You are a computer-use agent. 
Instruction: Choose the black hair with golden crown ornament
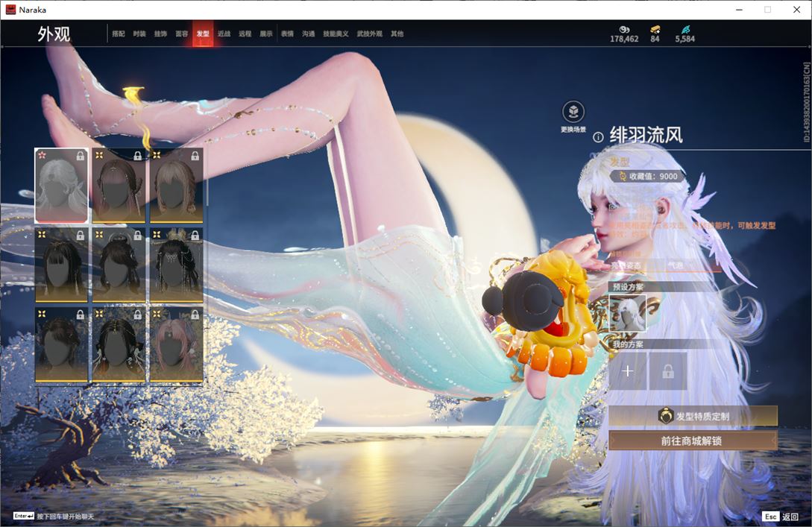click(x=176, y=265)
